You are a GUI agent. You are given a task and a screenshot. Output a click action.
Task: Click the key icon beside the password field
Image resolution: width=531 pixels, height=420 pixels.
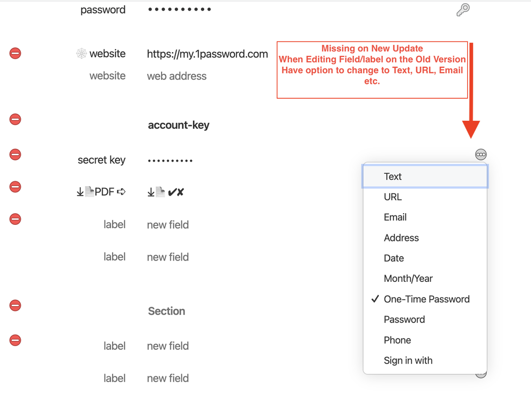[x=463, y=10]
